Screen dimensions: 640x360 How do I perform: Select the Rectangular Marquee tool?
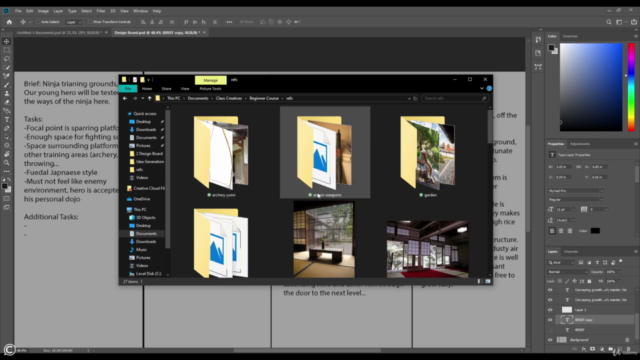7,50
